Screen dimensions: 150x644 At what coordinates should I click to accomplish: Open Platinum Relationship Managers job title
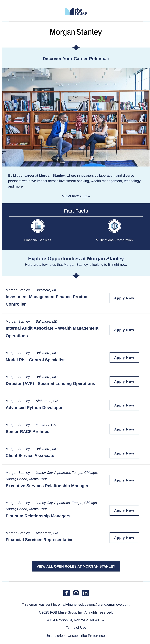[38, 516]
